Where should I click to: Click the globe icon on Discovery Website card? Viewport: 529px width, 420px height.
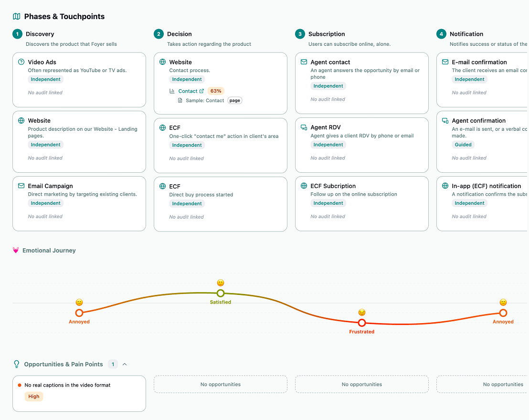[21, 120]
